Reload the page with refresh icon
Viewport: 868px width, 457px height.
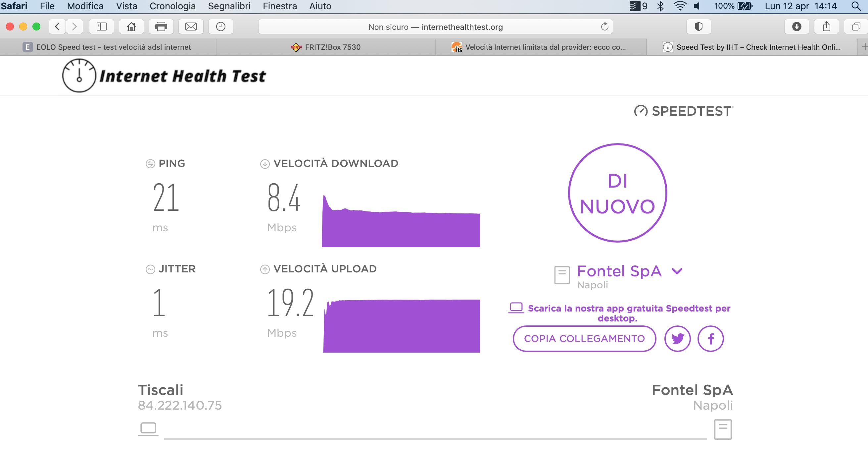[x=604, y=27]
